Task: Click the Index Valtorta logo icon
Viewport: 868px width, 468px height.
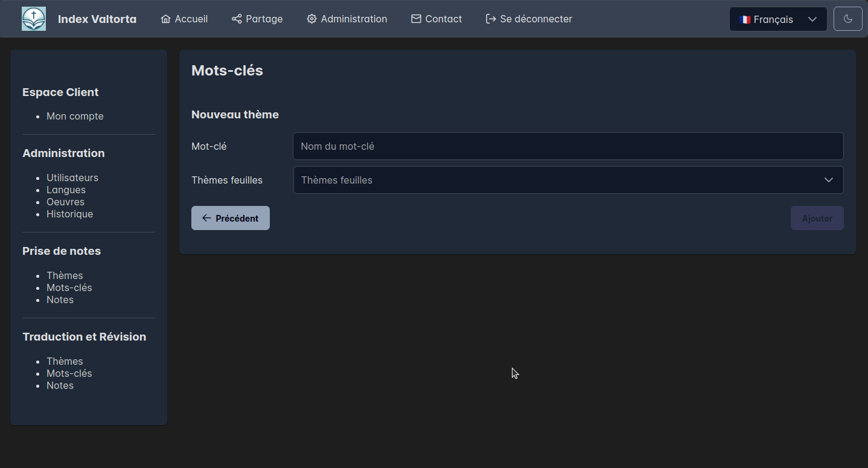Action: 34,19
